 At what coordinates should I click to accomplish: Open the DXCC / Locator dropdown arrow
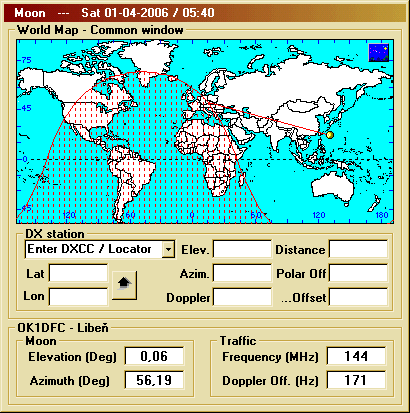pos(168,249)
